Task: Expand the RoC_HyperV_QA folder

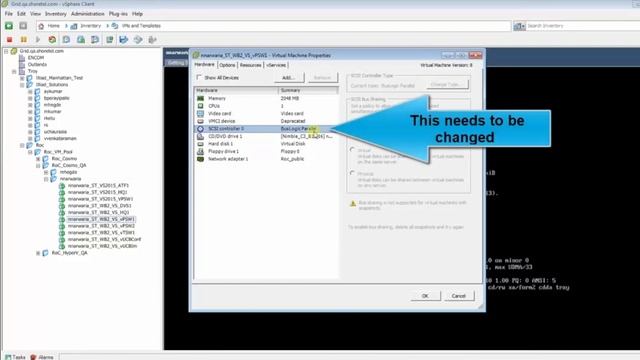Action: click(38, 253)
